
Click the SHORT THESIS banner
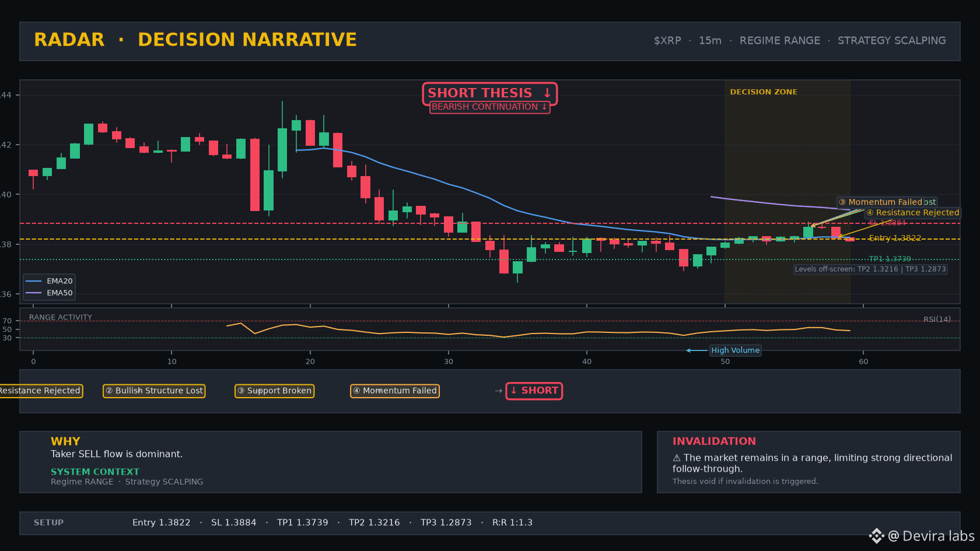tap(490, 93)
